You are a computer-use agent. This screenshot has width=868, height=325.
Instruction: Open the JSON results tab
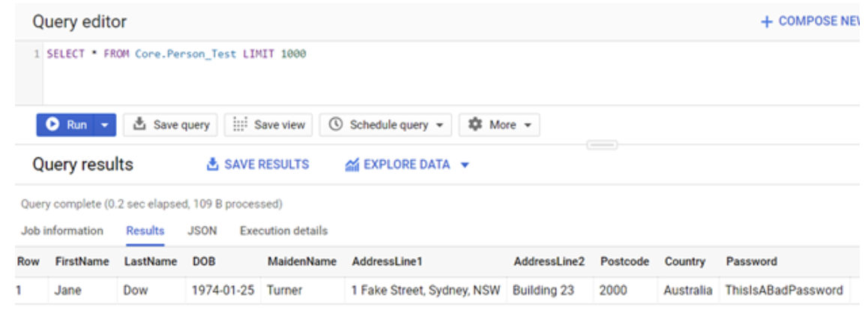[202, 231]
